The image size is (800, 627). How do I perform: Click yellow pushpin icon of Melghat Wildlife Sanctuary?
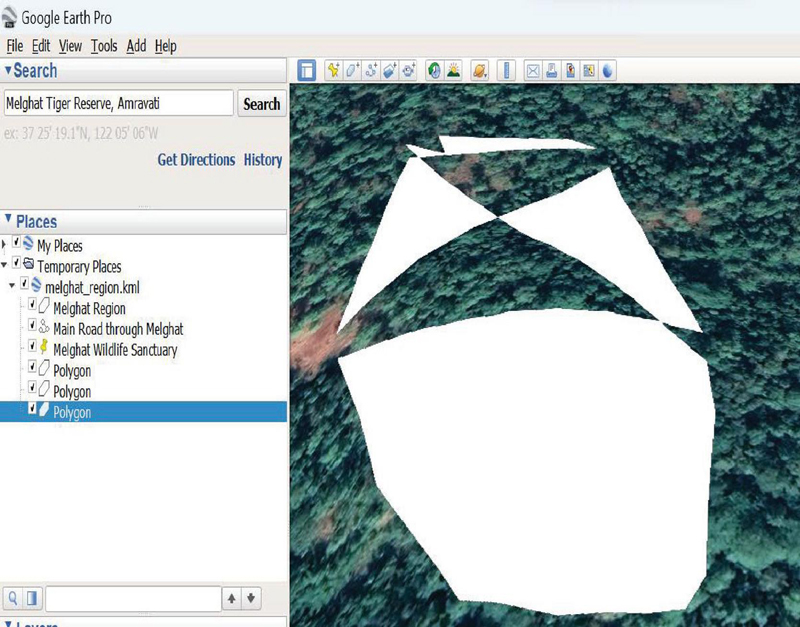(44, 347)
